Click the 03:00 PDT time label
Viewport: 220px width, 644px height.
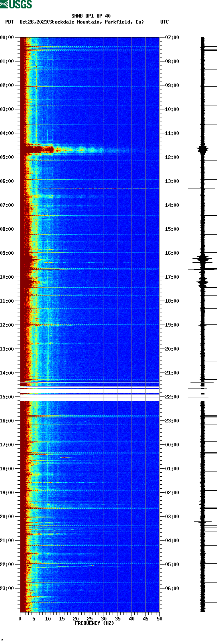click(7, 109)
